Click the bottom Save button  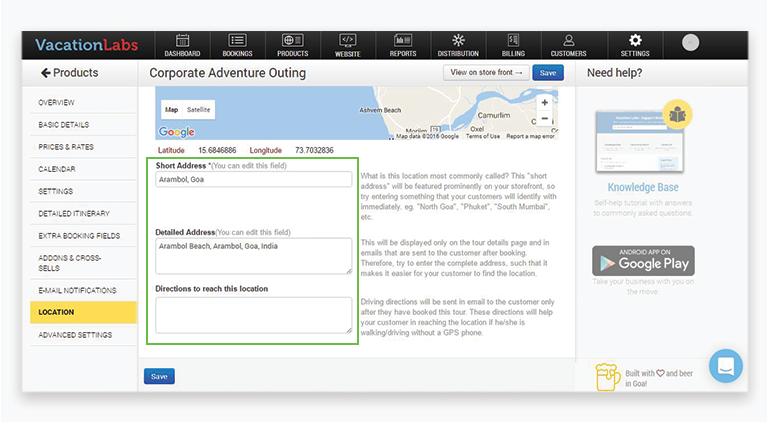tap(158, 376)
